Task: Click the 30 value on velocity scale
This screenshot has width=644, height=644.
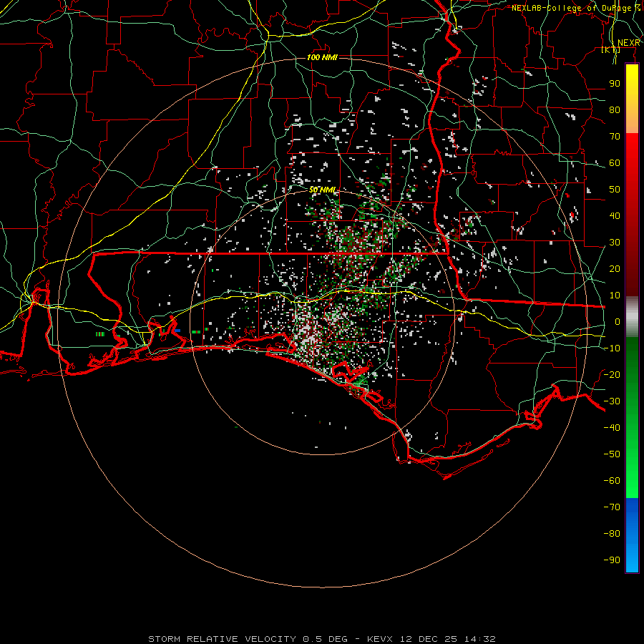Action: coord(615,243)
